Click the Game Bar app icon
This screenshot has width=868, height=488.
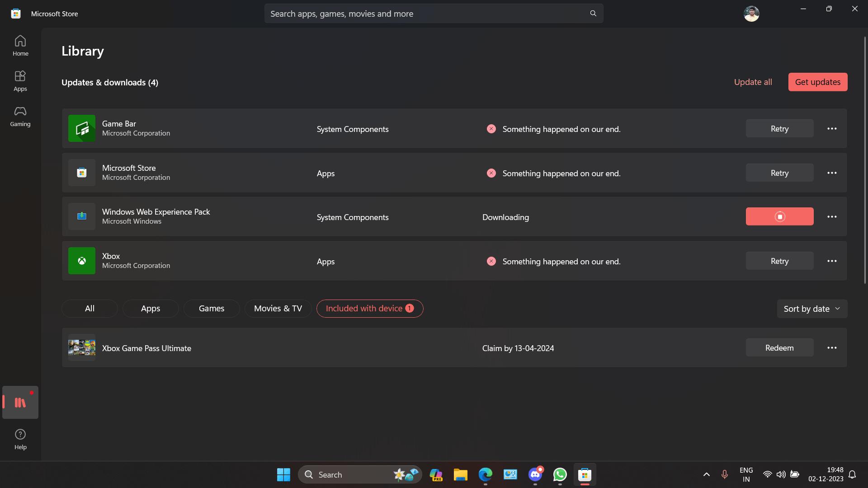[82, 128]
